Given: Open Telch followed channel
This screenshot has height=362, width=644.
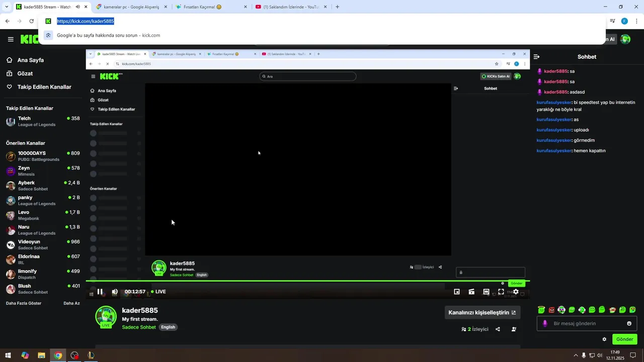Looking at the screenshot, I should click(43, 121).
